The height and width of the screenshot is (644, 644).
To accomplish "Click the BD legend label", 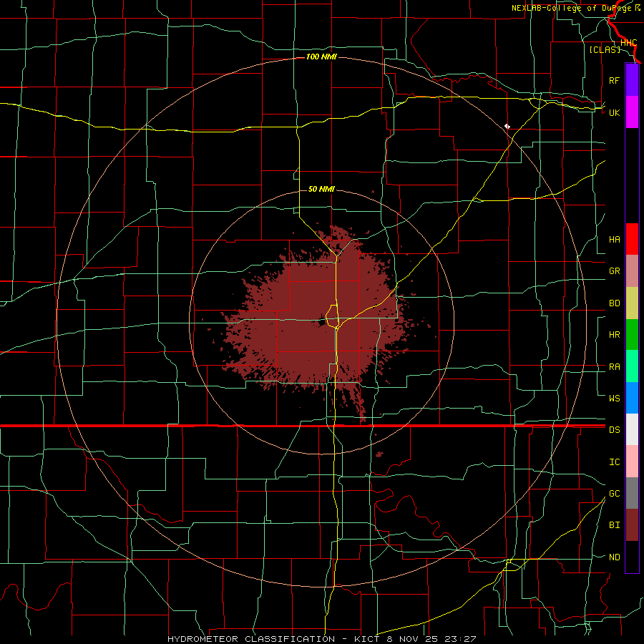I will [614, 303].
